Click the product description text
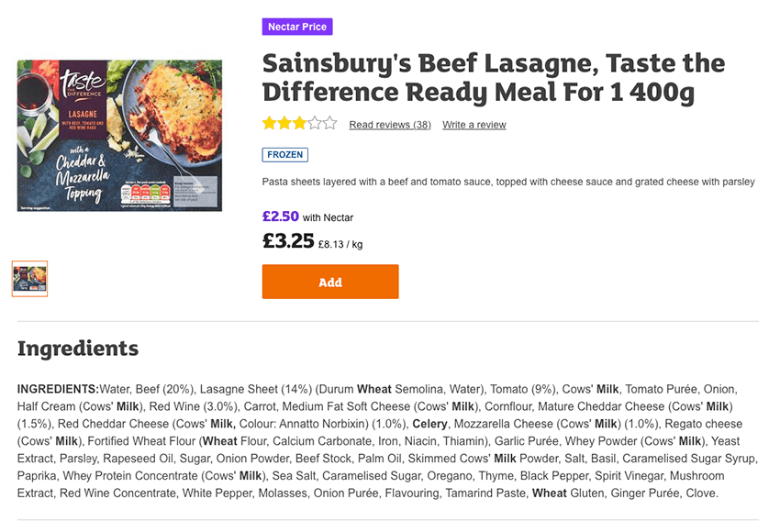This screenshot has width=780, height=532. (507, 182)
